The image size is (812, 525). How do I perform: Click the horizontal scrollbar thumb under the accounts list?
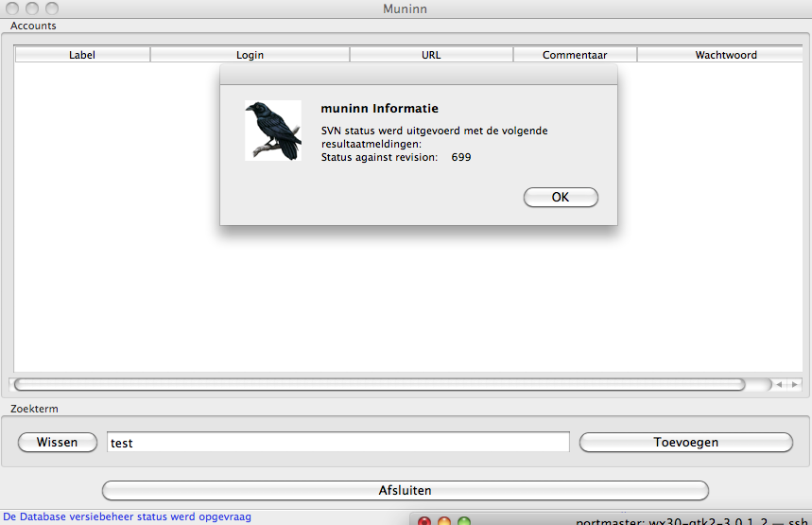pyautogui.click(x=380, y=384)
